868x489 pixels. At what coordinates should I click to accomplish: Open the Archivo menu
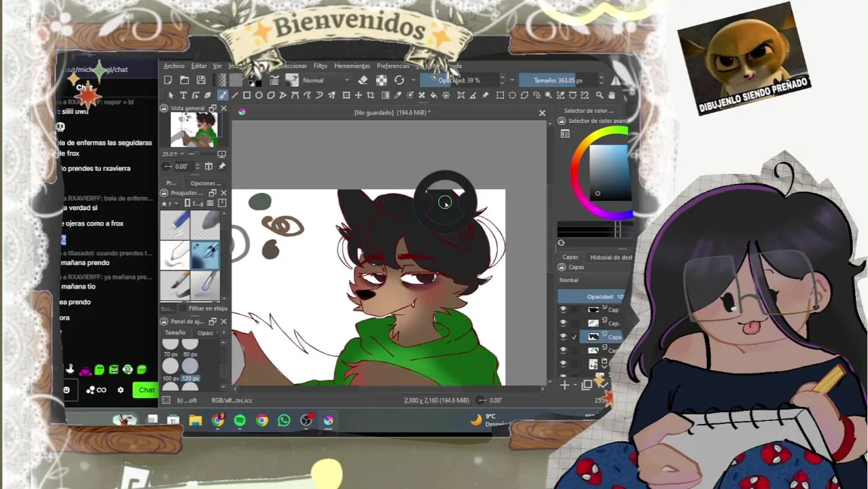tap(174, 66)
